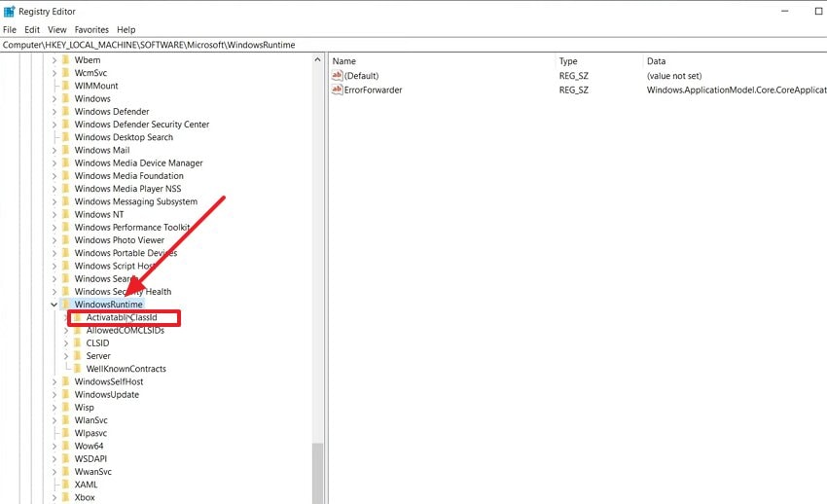Image resolution: width=827 pixels, height=504 pixels.
Task: Select the WellKnownContracts key
Action: [126, 369]
